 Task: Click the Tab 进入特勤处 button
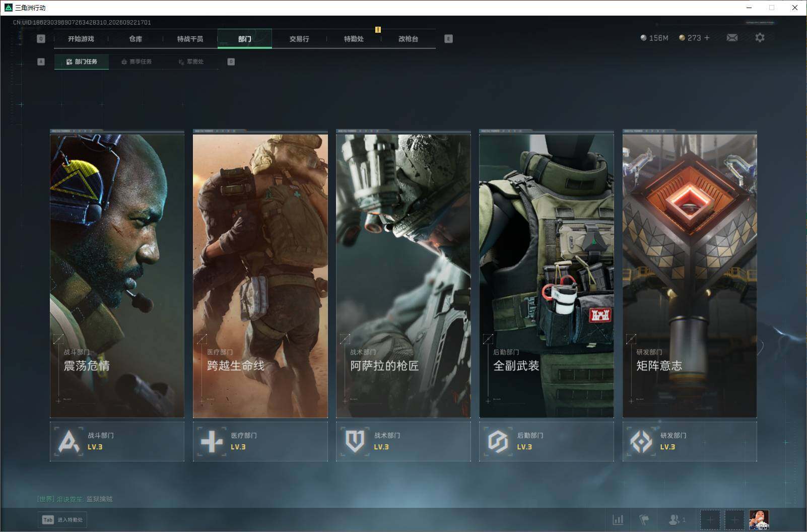(62, 519)
